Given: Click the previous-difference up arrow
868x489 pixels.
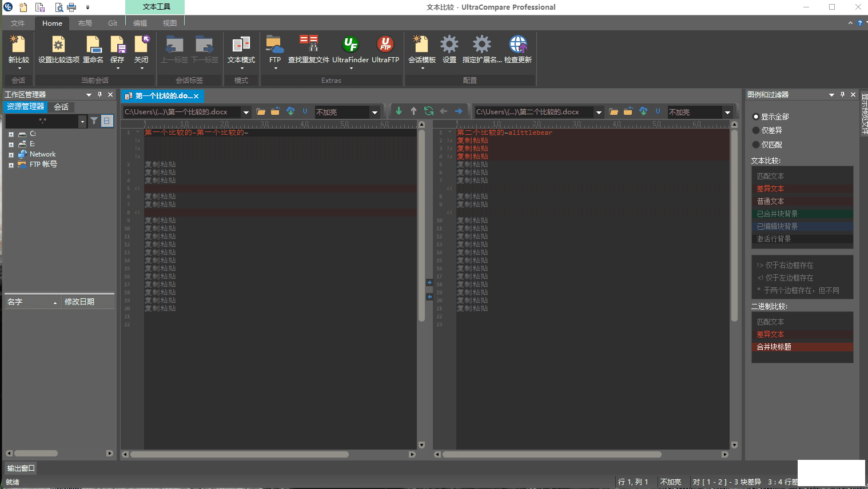Looking at the screenshot, I should 413,111.
